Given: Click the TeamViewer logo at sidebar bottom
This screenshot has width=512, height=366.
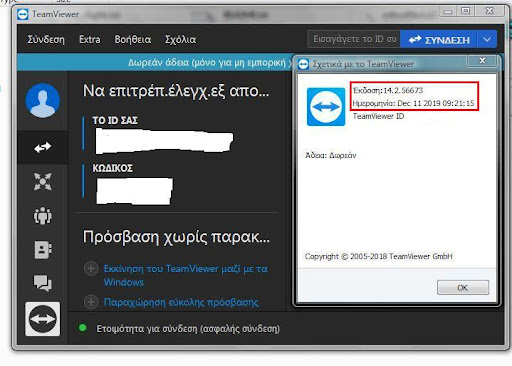Looking at the screenshot, I should pyautogui.click(x=43, y=319).
